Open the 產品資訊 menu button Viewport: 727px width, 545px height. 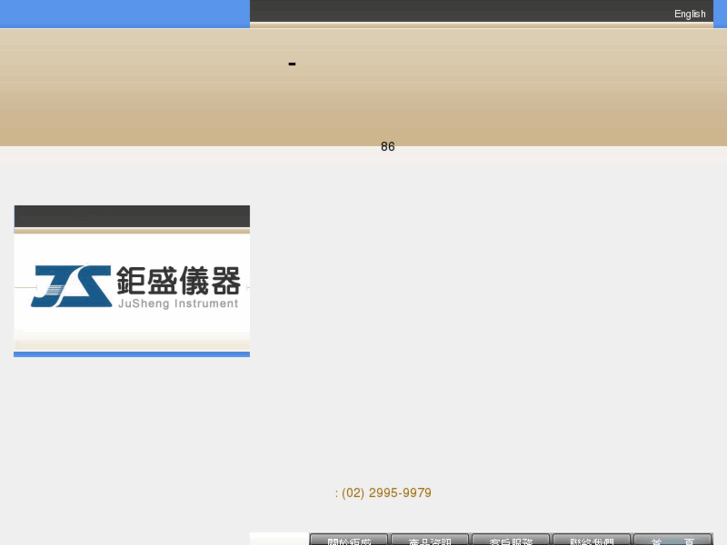click(x=430, y=539)
